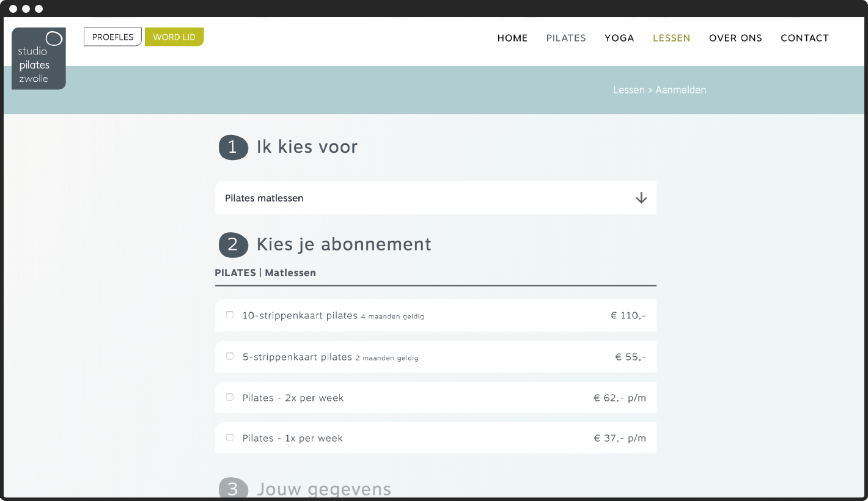Click the PILATES Matlessen section label
This screenshot has width=868, height=501.
click(x=265, y=272)
